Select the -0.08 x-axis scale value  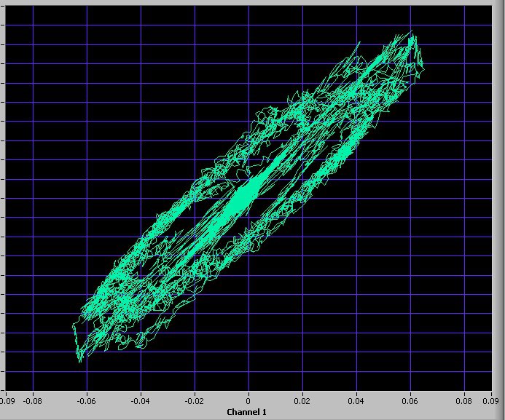tap(32, 400)
